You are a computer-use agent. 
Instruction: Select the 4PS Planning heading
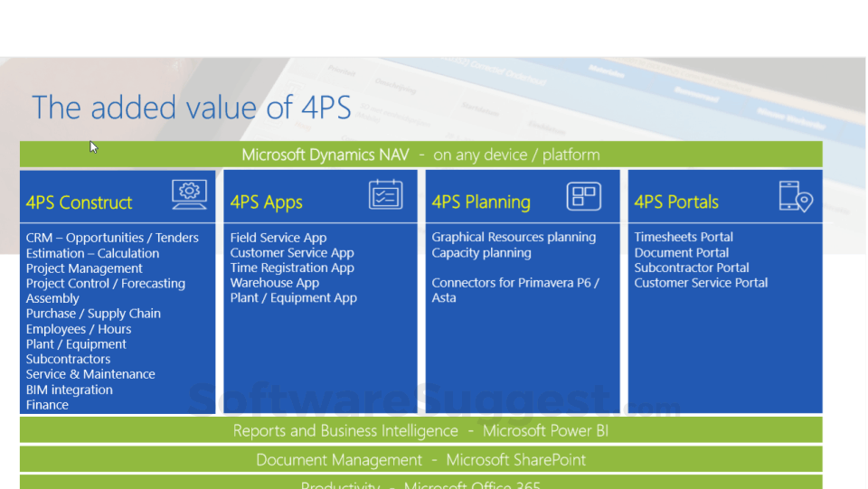(481, 202)
